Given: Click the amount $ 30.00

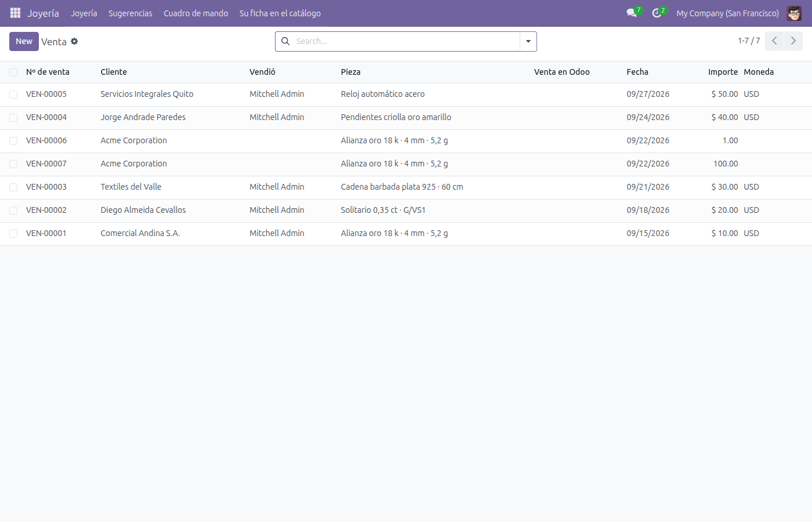Looking at the screenshot, I should 725,187.
